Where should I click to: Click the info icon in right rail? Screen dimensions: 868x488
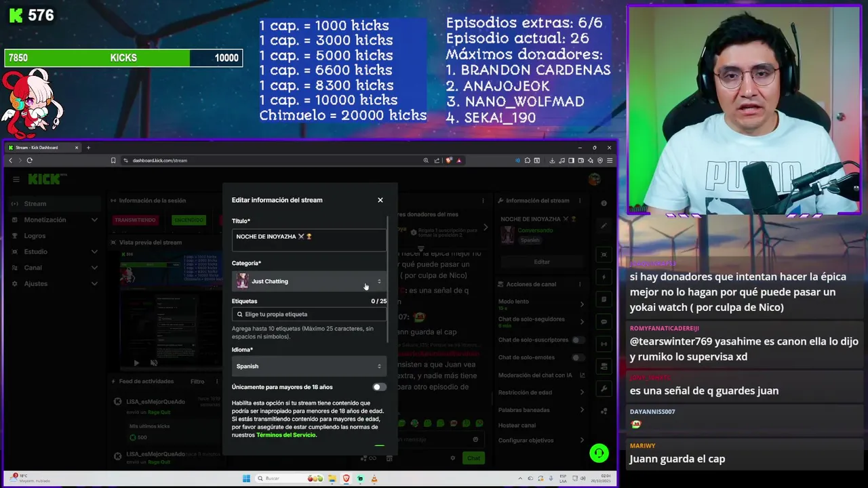point(604,203)
